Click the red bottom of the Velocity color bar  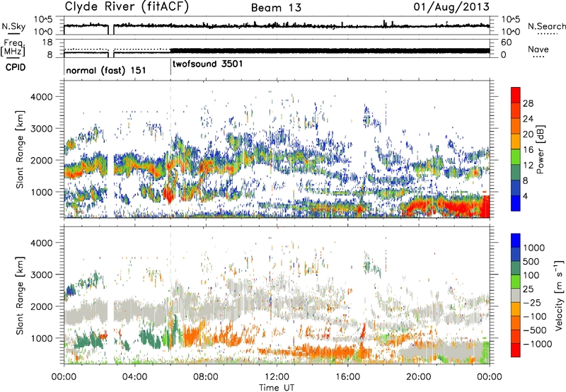[x=516, y=350]
